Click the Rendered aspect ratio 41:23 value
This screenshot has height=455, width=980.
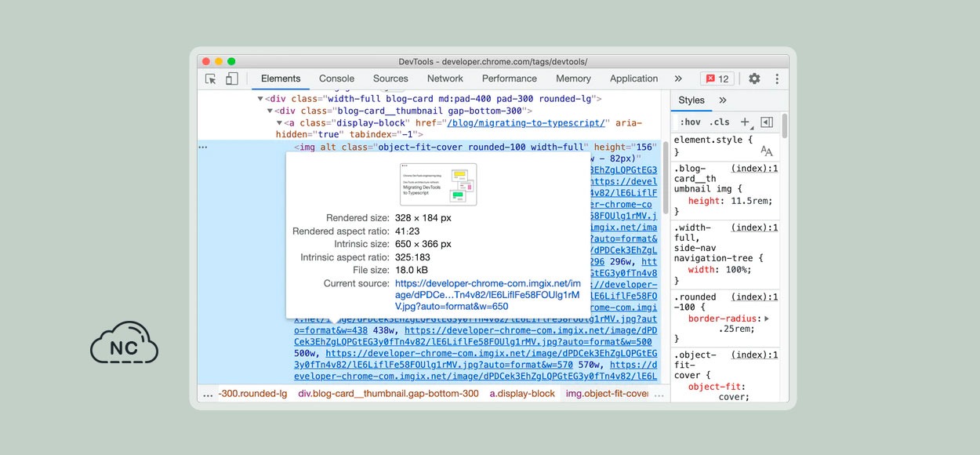point(408,231)
